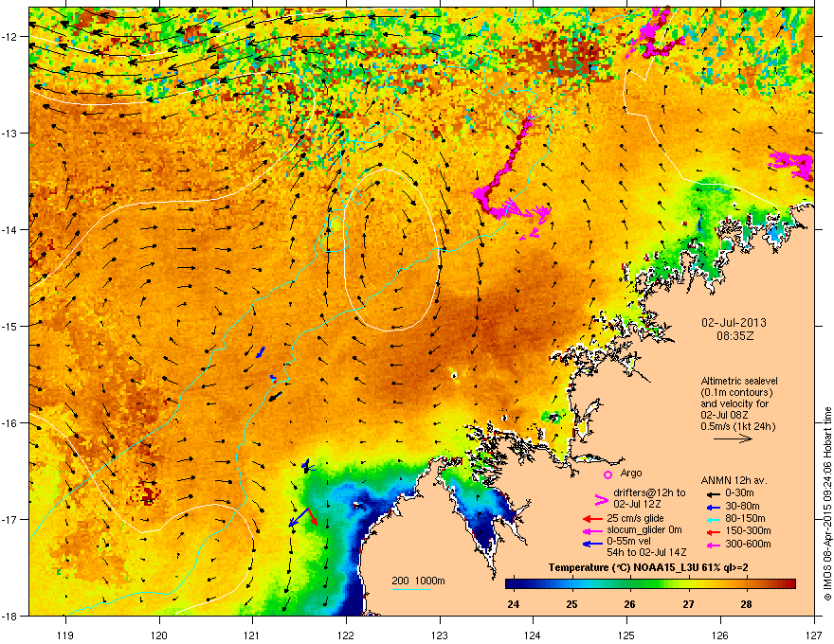Click the Altimetric sealevel legend heading
Viewport: 834px width, 644px height.
[x=739, y=381]
